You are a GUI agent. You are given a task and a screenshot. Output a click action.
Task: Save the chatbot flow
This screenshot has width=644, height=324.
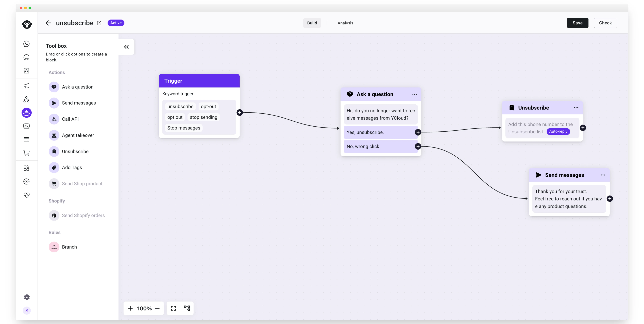tap(577, 23)
